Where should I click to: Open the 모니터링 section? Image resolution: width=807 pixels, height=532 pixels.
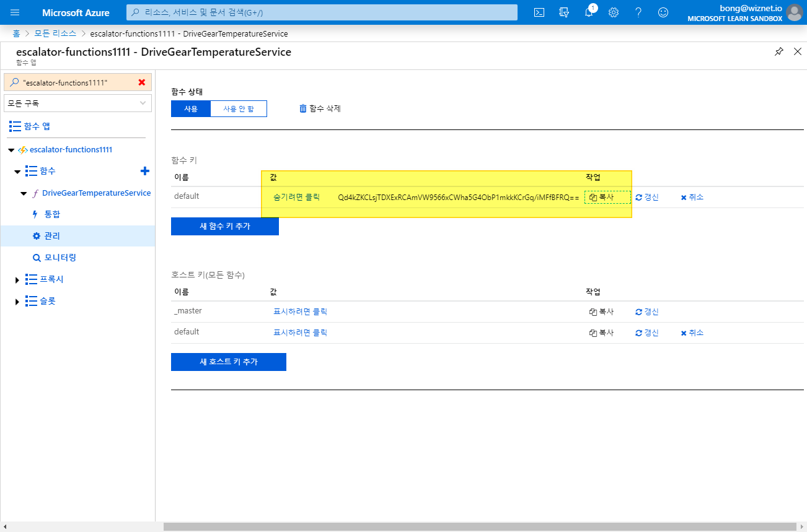tap(54, 258)
